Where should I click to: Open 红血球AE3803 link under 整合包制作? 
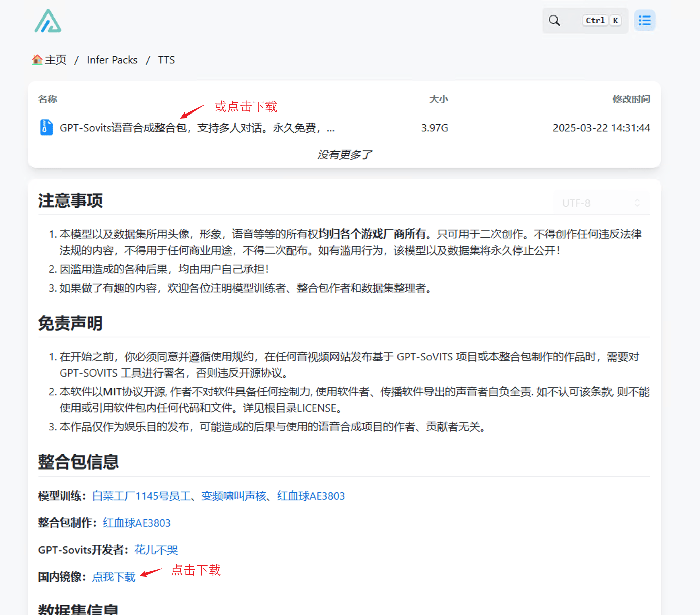coord(136,523)
